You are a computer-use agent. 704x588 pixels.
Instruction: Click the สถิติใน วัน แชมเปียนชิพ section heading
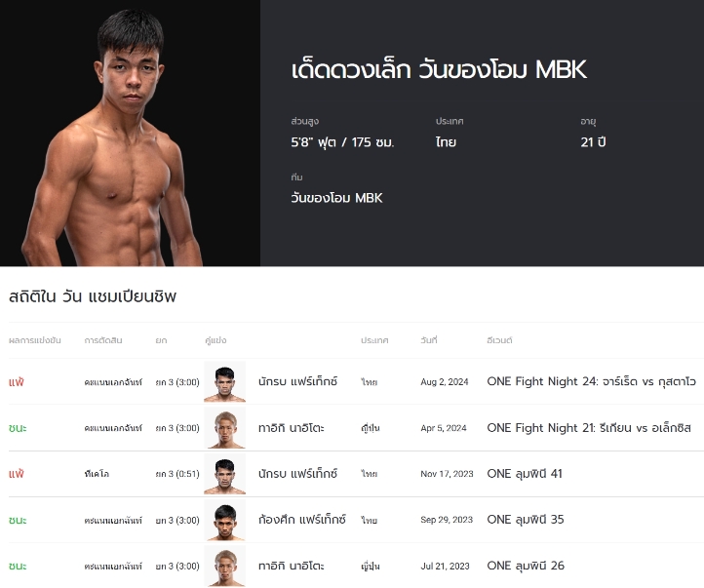click(x=93, y=296)
